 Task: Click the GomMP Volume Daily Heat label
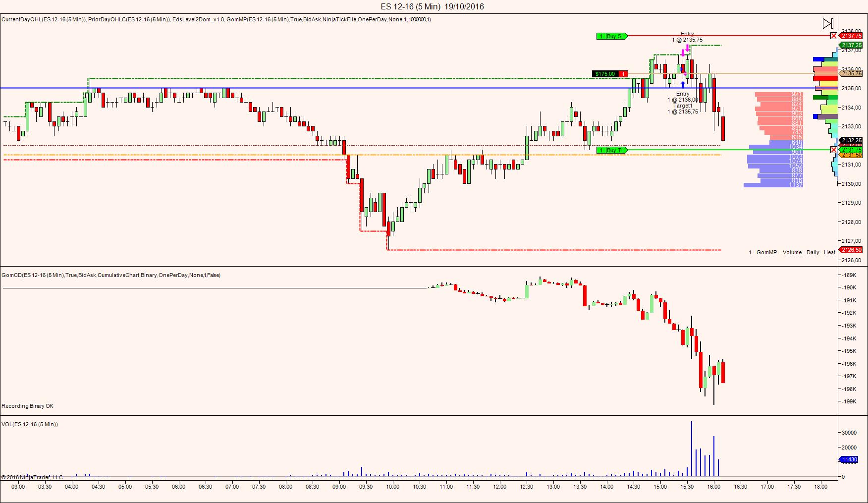tap(792, 252)
